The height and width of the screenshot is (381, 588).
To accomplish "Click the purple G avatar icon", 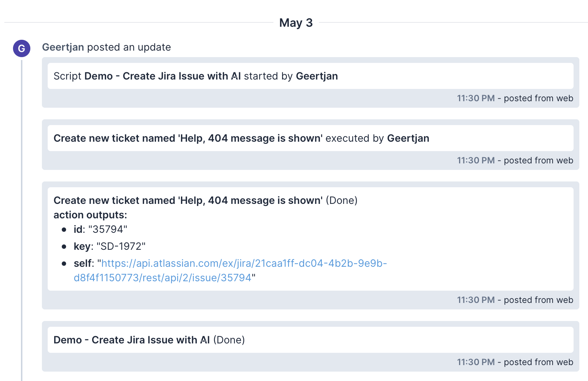I will [22, 48].
